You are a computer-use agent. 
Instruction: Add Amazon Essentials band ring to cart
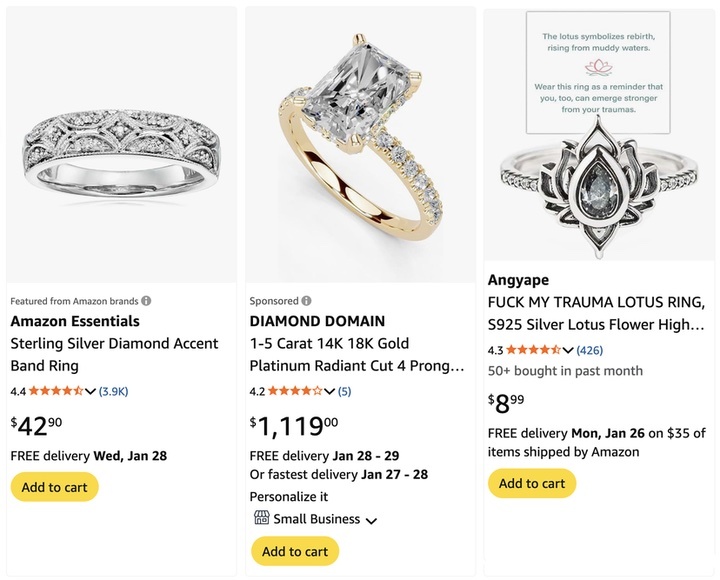pyautogui.click(x=54, y=487)
